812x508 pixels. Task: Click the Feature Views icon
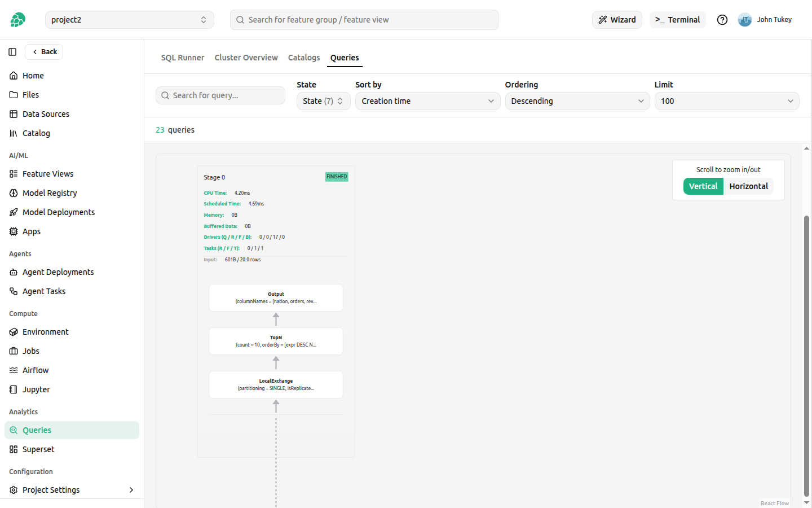click(x=14, y=174)
